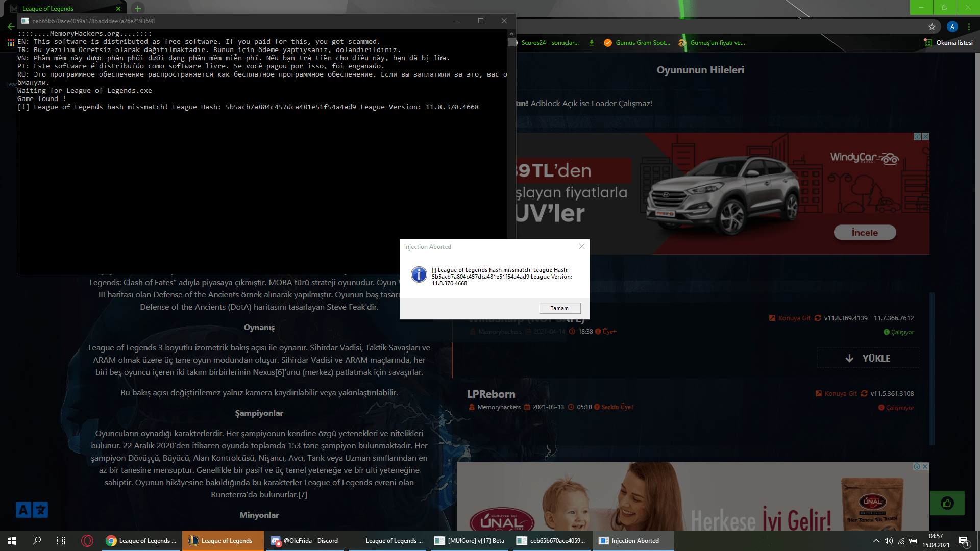
Task: Open a new browser tab with plus icon
Action: point(137,8)
